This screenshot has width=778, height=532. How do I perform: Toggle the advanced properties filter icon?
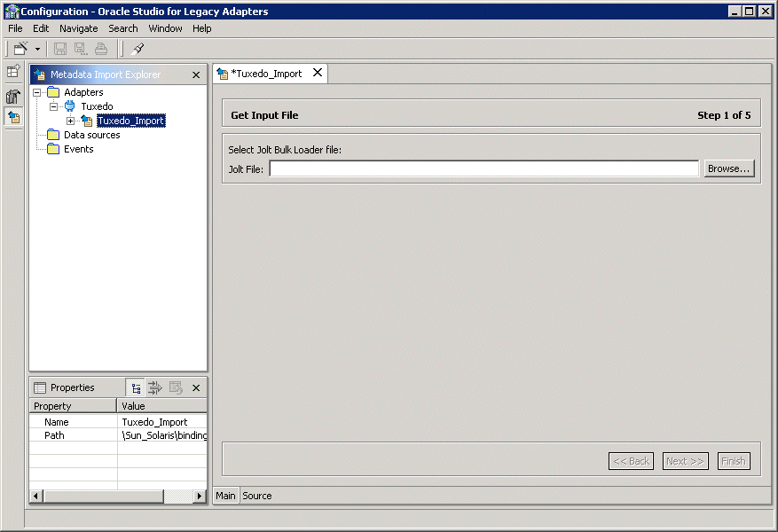155,388
